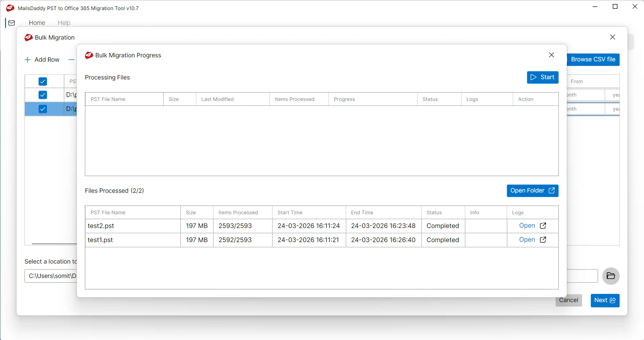Image resolution: width=644 pixels, height=340 pixels.
Task: Uncheck the first row checkbox
Action: tap(43, 95)
